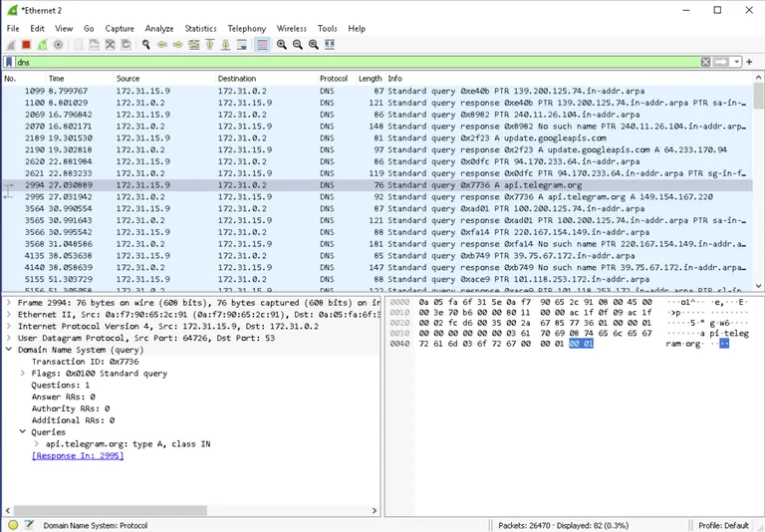Open the Tools menu
The image size is (765, 532).
click(328, 28)
